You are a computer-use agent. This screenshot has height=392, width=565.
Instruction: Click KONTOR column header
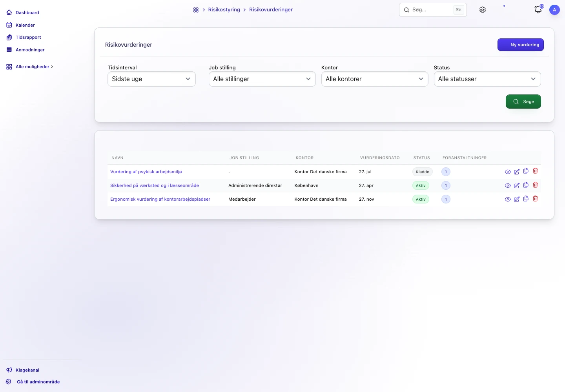click(x=304, y=158)
